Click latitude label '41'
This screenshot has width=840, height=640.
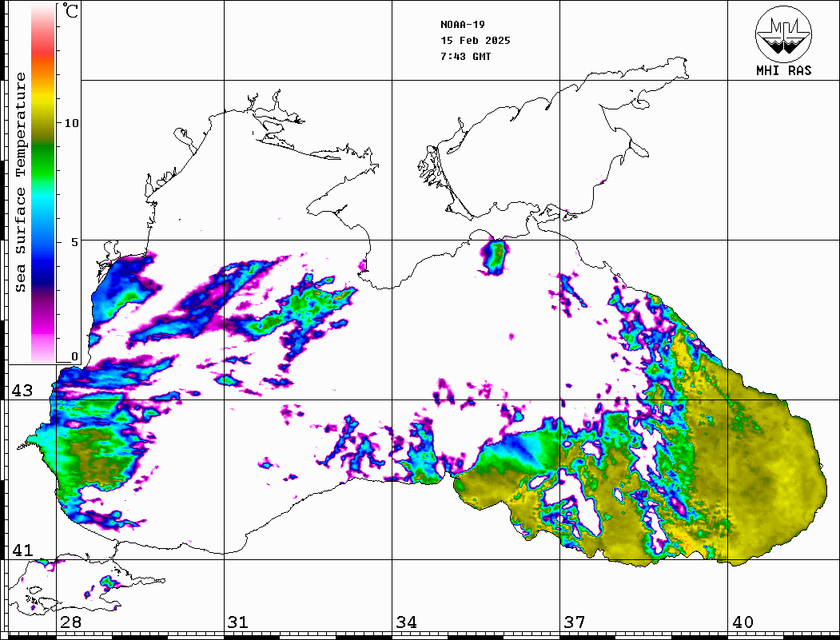(22, 550)
